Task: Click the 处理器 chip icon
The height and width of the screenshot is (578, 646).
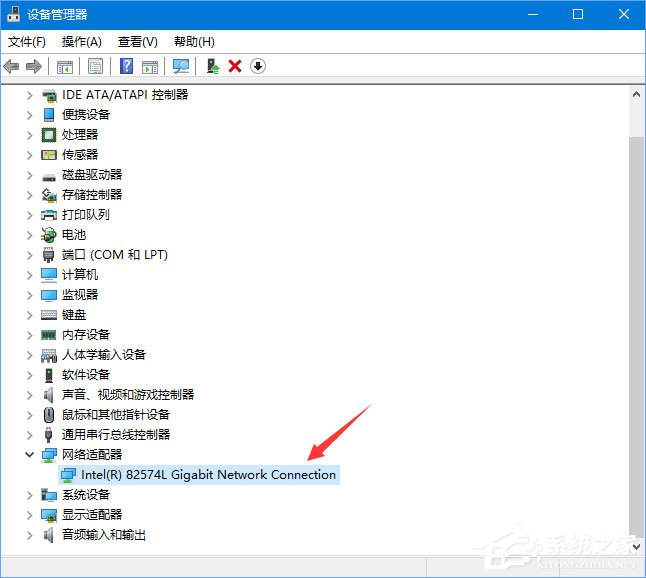Action: pyautogui.click(x=49, y=135)
